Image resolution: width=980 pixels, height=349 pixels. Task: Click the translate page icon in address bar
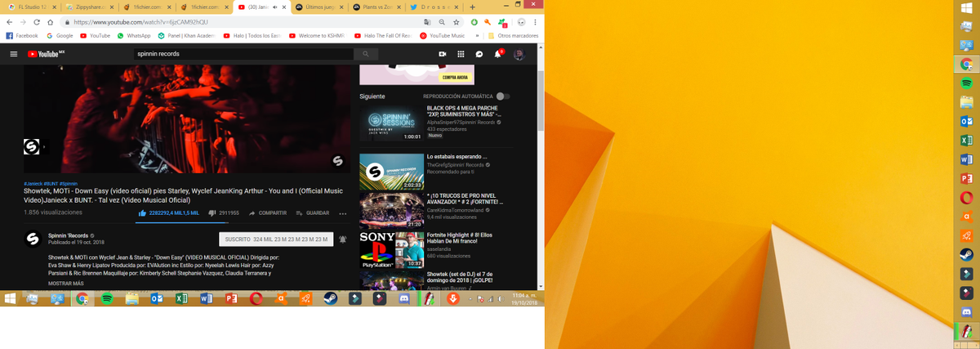427,22
